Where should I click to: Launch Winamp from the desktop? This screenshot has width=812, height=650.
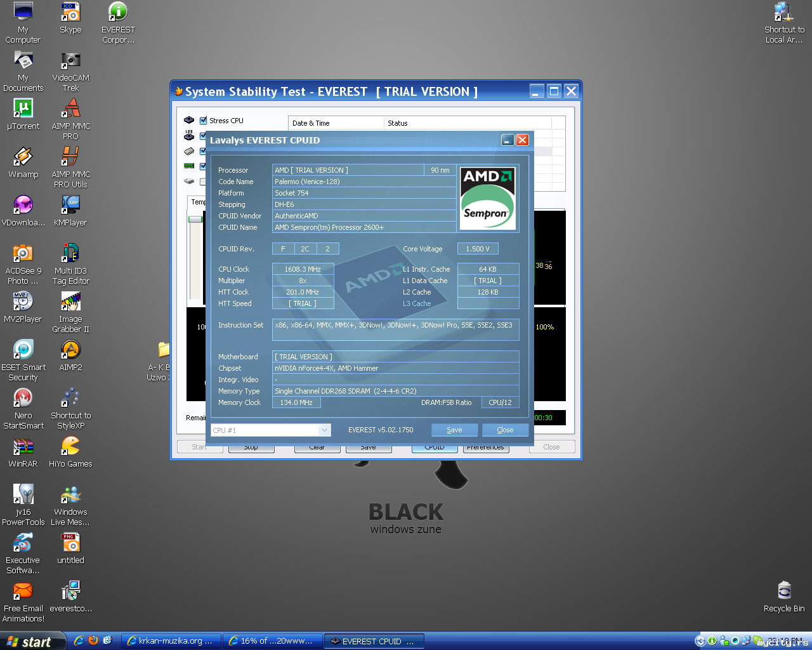coord(23,162)
